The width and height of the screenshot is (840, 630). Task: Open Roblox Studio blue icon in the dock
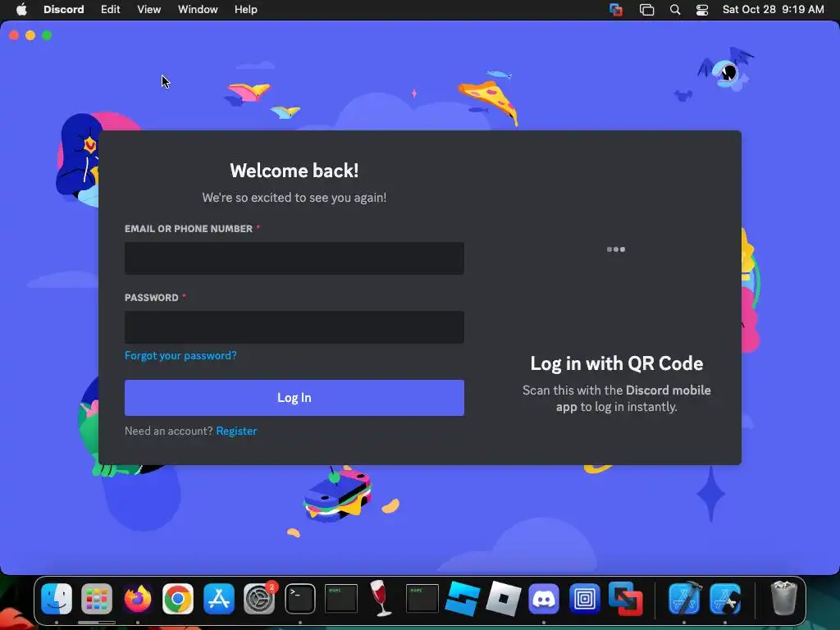463,598
